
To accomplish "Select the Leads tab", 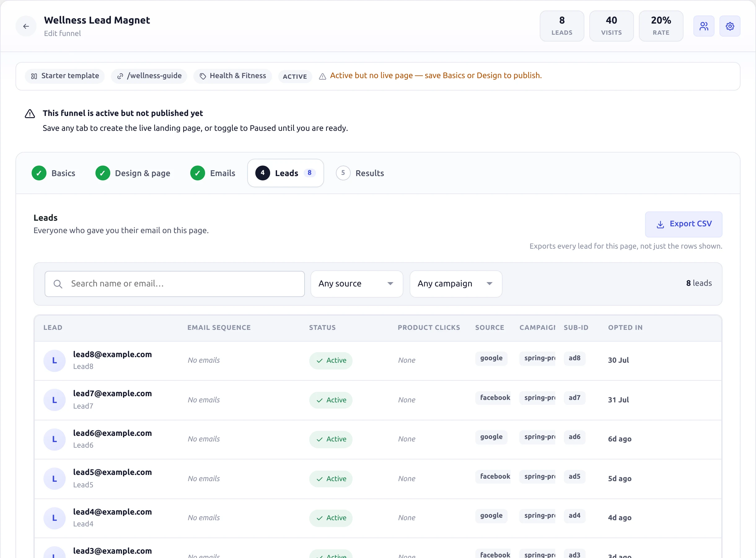I will pos(286,173).
